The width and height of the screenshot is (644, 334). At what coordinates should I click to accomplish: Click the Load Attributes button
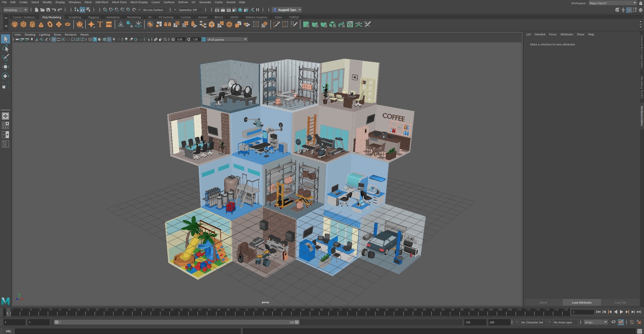click(582, 303)
